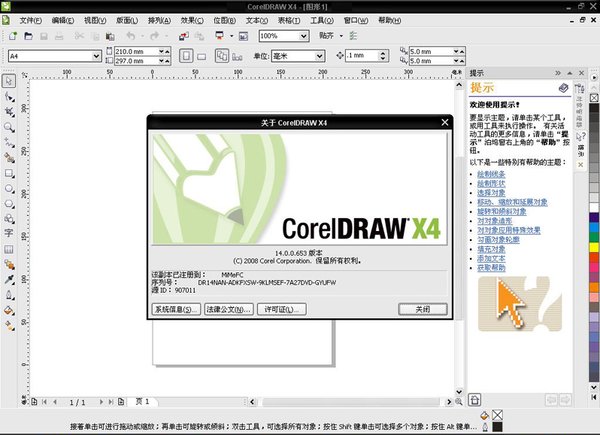Screen dimensions: 600x435
Task: Click the application launcher icon
Action: tap(220, 36)
